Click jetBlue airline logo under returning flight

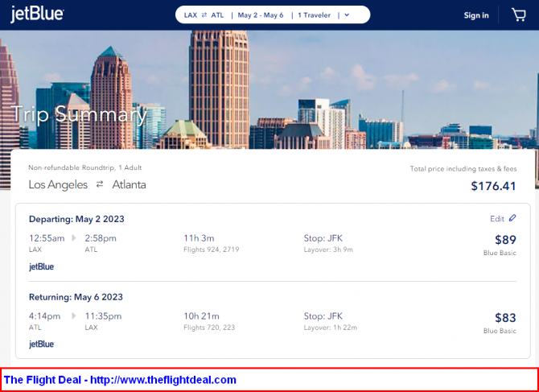click(41, 345)
